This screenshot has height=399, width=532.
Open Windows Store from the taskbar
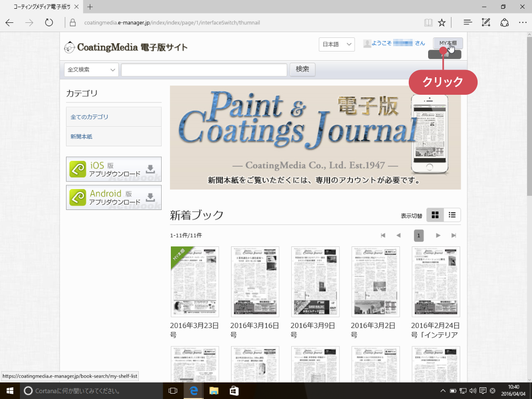click(x=233, y=391)
